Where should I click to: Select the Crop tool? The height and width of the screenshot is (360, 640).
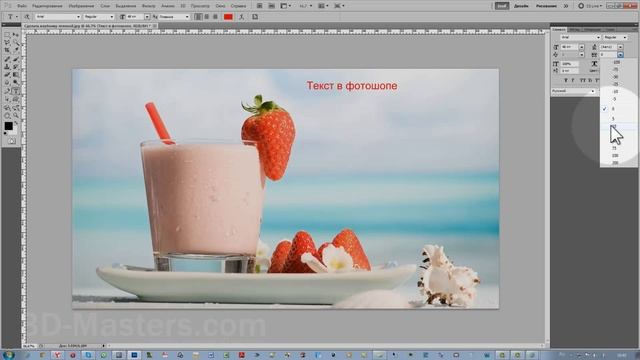[7, 49]
